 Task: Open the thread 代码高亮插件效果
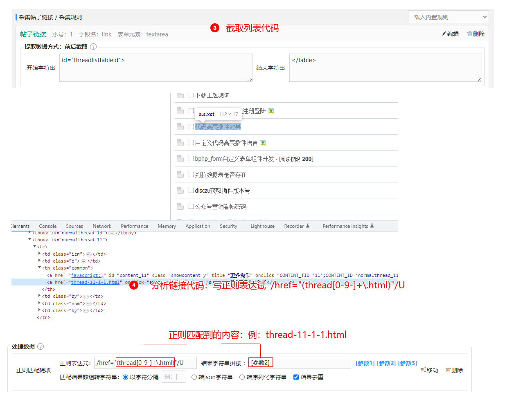point(218,127)
